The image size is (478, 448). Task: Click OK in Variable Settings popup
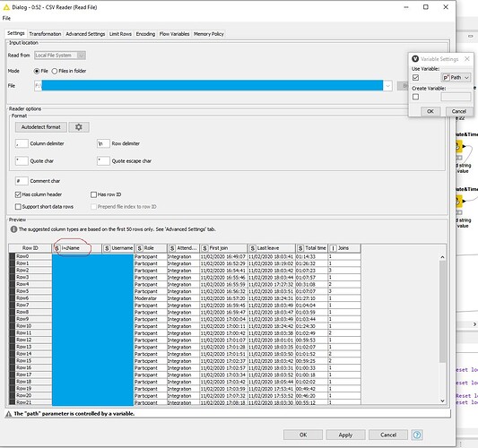430,111
